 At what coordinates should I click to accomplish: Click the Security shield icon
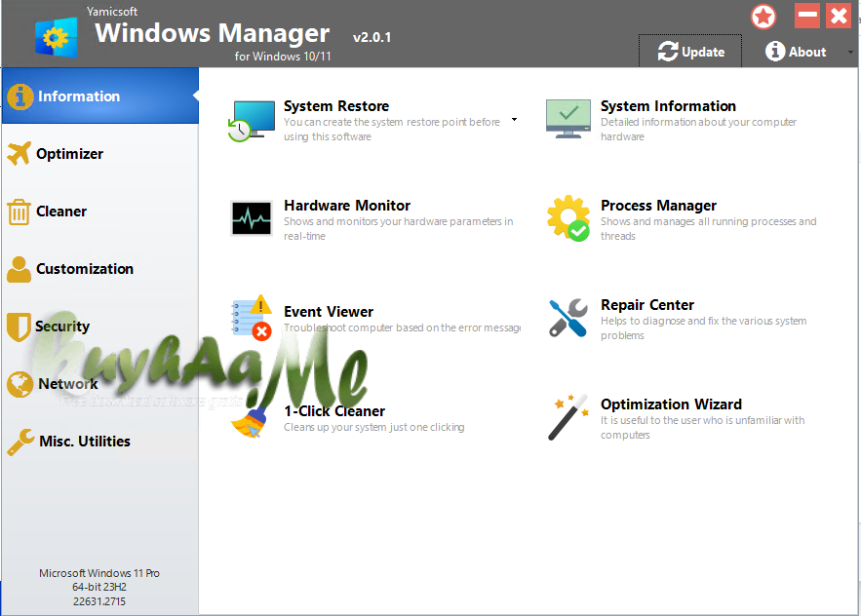pyautogui.click(x=19, y=327)
